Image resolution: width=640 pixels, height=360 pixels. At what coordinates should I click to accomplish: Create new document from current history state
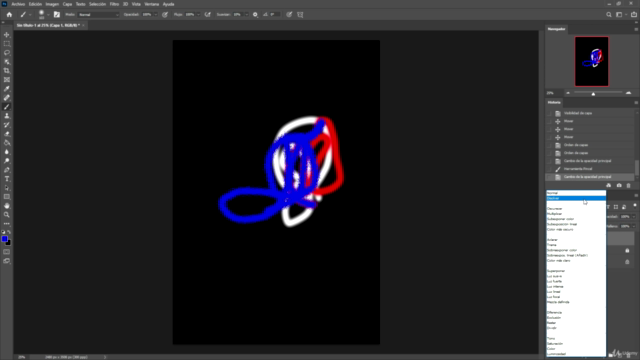[x=609, y=185]
